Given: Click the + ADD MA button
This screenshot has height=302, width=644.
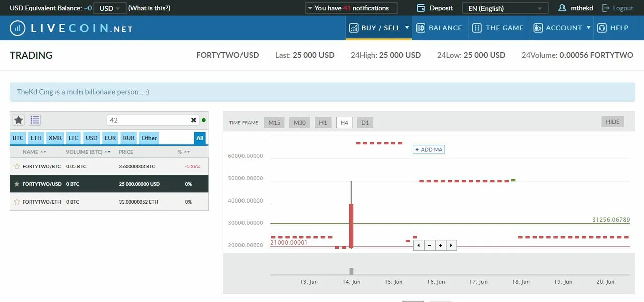Looking at the screenshot, I should click(429, 149).
